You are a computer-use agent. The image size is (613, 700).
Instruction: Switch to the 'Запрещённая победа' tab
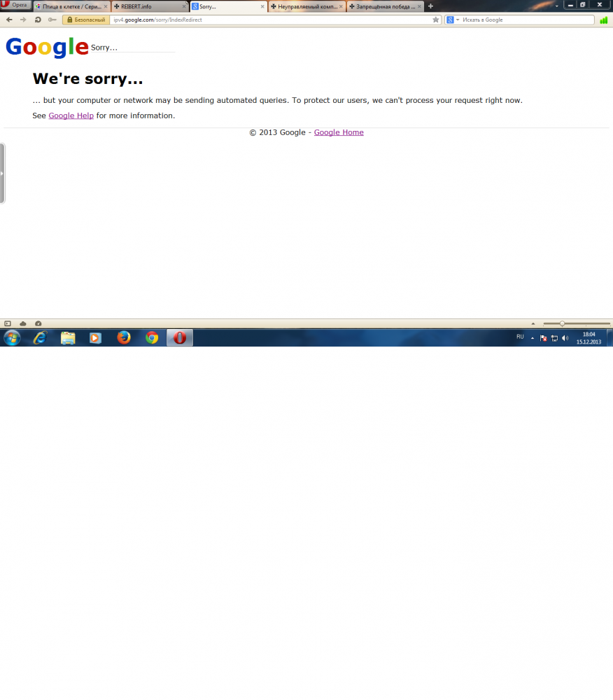coord(386,6)
